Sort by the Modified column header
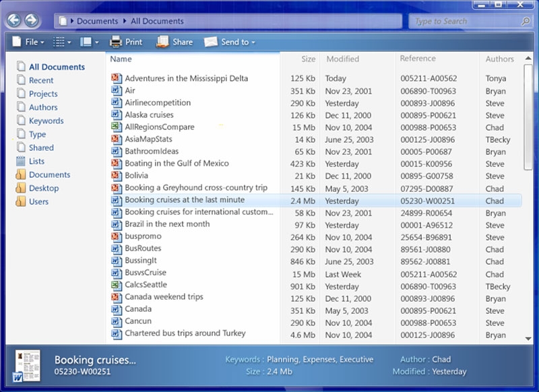The height and width of the screenshot is (392, 539). (x=342, y=59)
